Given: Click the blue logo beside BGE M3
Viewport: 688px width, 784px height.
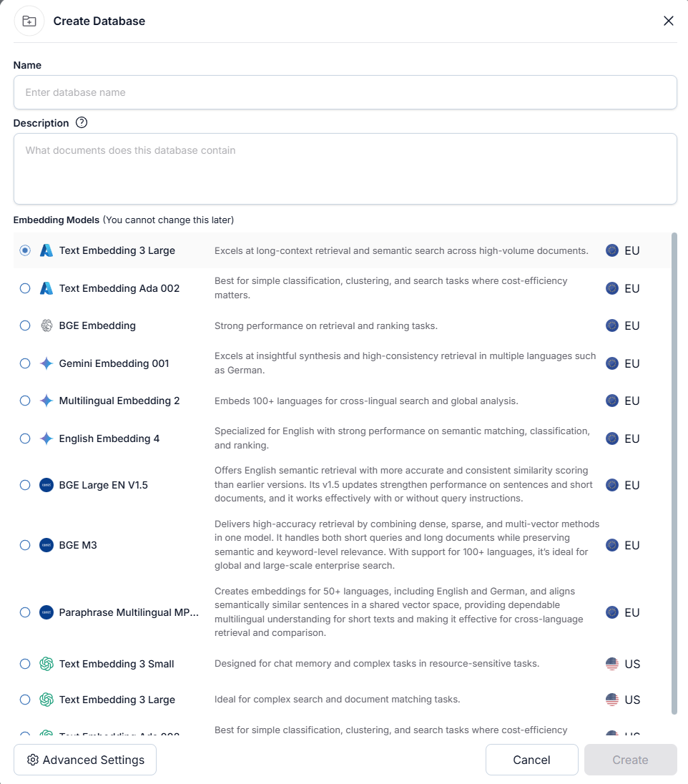Looking at the screenshot, I should [x=46, y=545].
